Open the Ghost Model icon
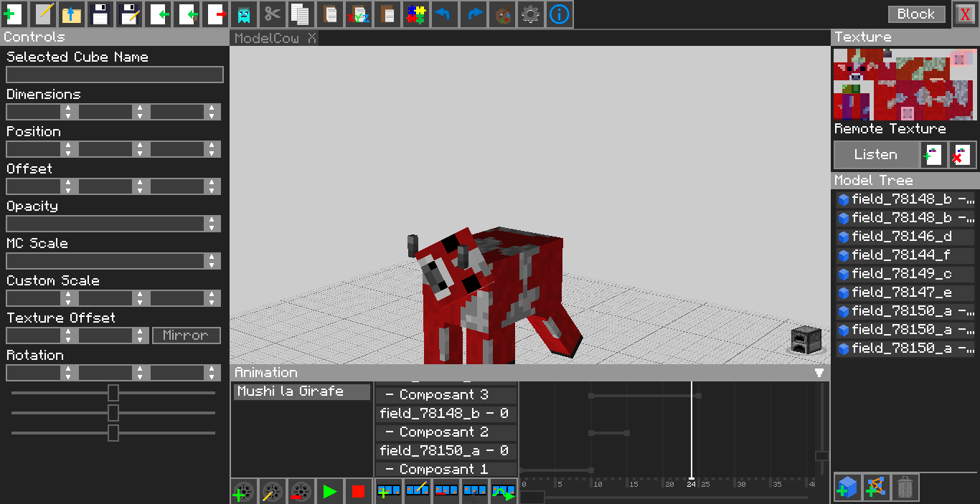Screen dimensions: 980x504 [x=243, y=14]
